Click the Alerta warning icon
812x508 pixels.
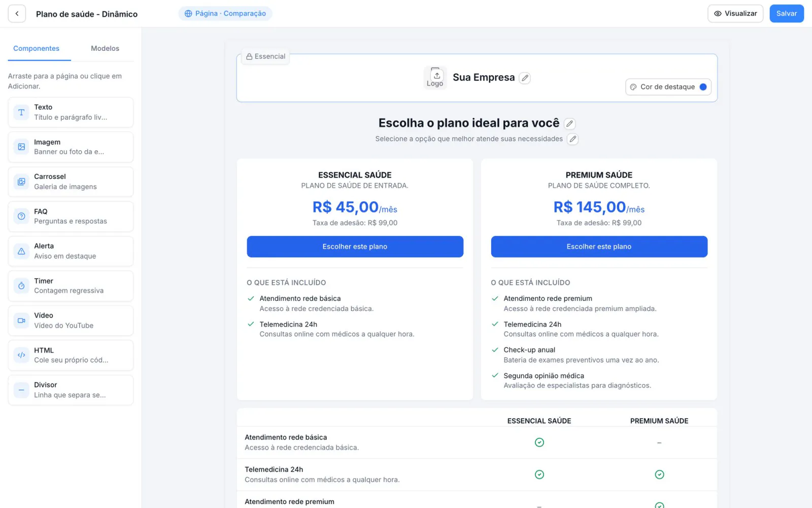pos(21,251)
